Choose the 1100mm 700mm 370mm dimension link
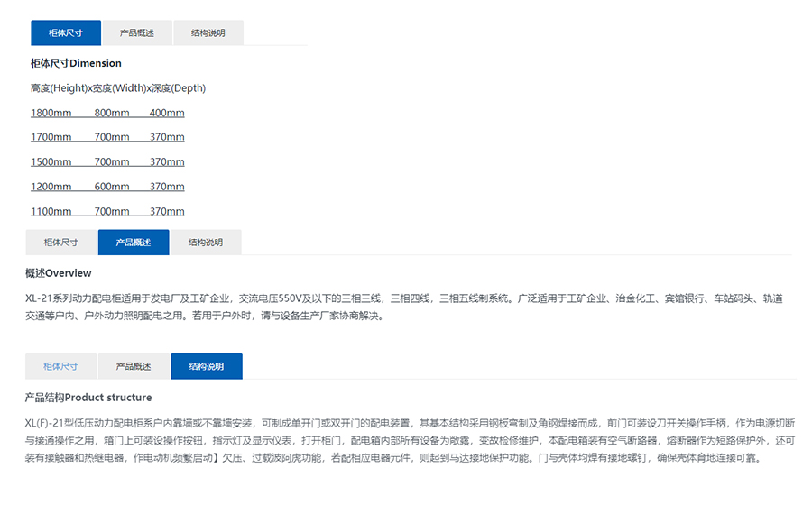The image size is (812, 505). coord(107,212)
